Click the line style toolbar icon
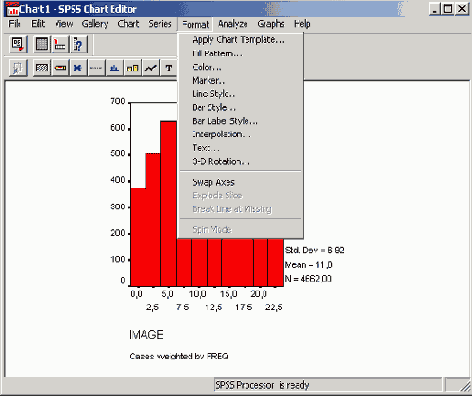This screenshot has width=472, height=396. 96,68
